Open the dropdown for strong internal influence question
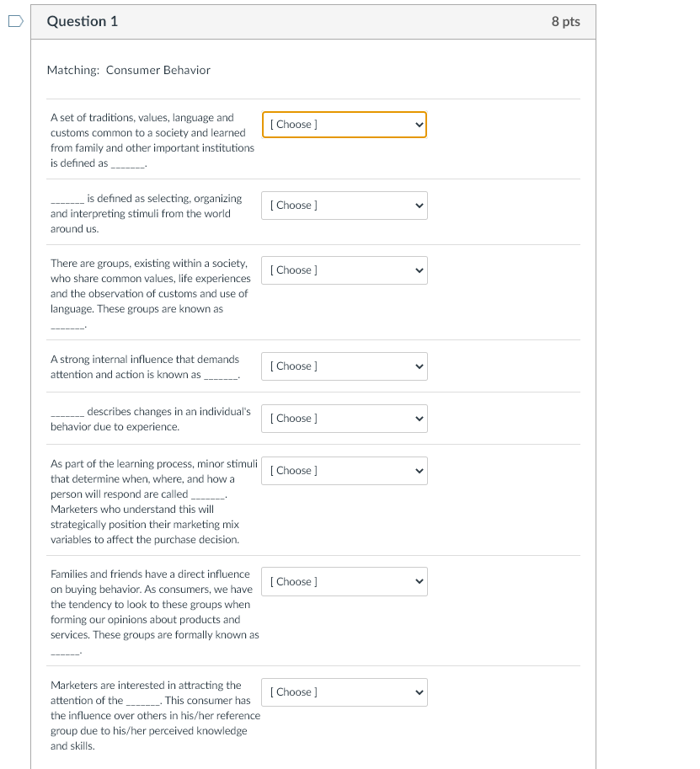The width and height of the screenshot is (700, 769). pos(344,366)
